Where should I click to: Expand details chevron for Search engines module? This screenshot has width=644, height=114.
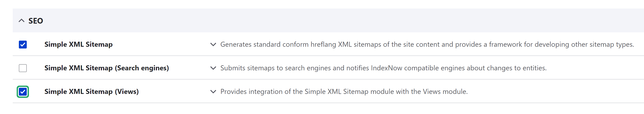[x=213, y=68]
